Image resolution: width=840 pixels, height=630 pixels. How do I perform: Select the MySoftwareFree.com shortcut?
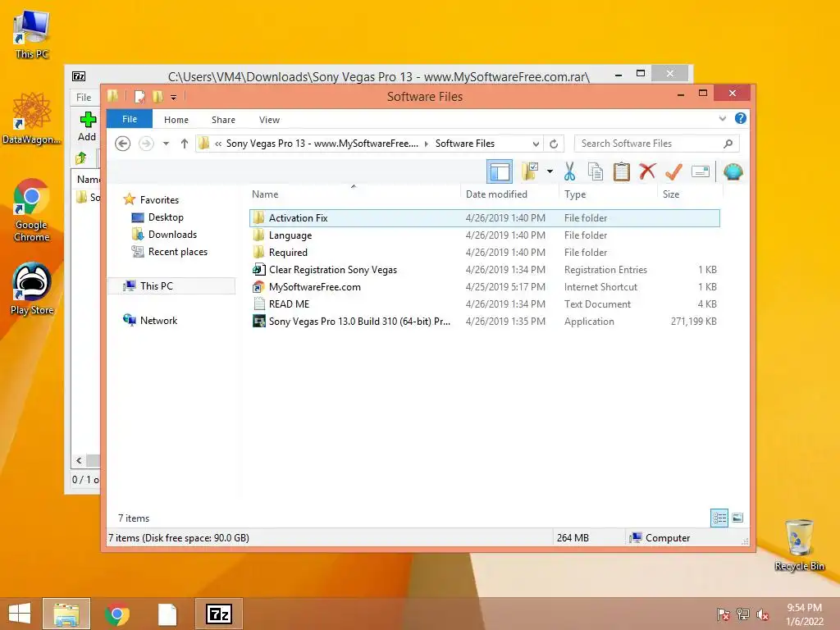pos(484,286)
